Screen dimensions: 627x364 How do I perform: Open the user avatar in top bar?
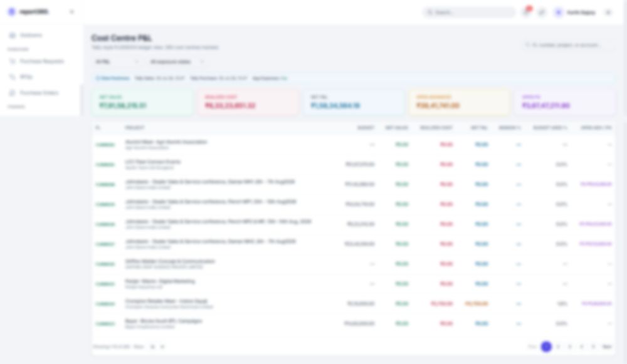[559, 13]
